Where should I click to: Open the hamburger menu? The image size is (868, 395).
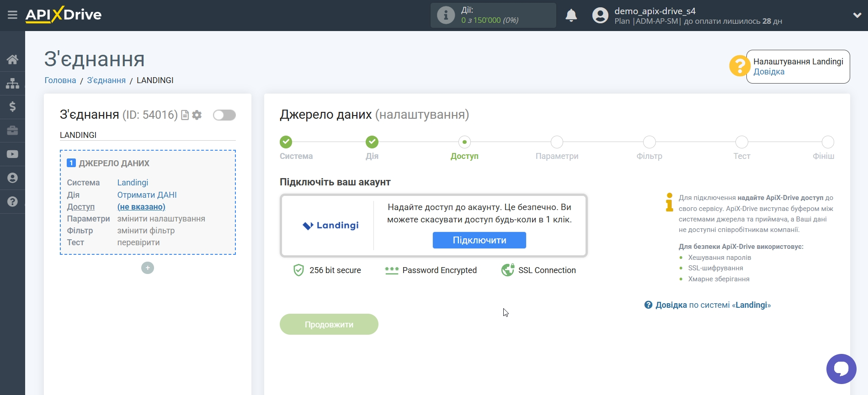(x=12, y=15)
